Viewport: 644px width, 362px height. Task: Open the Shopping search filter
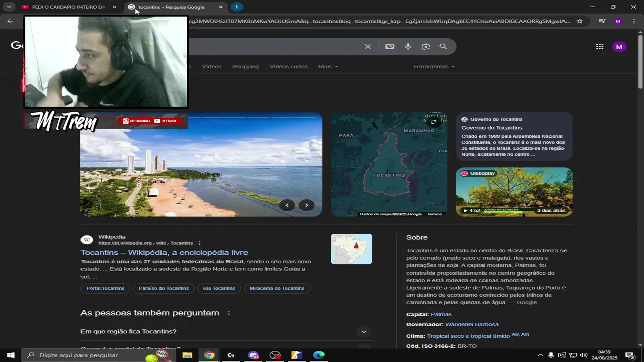point(246,67)
